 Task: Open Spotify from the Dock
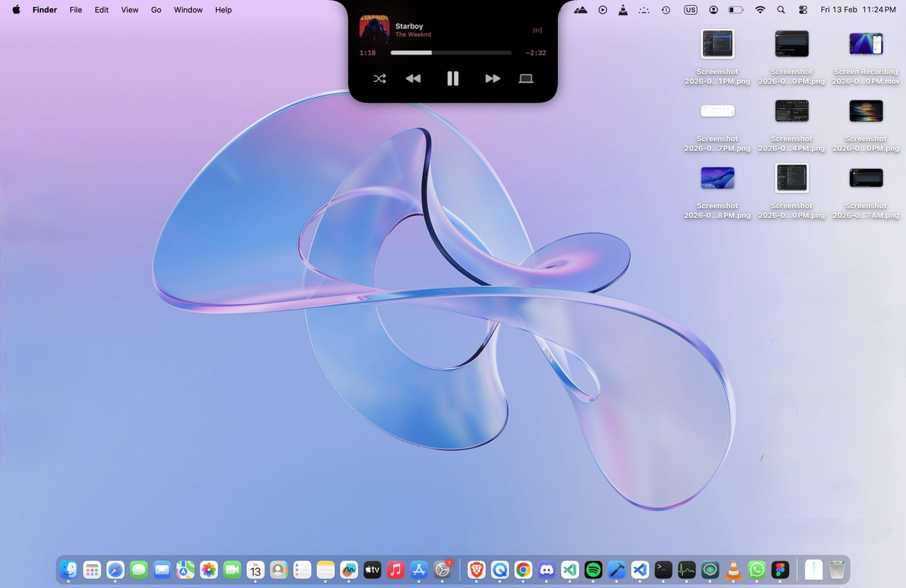pos(592,570)
